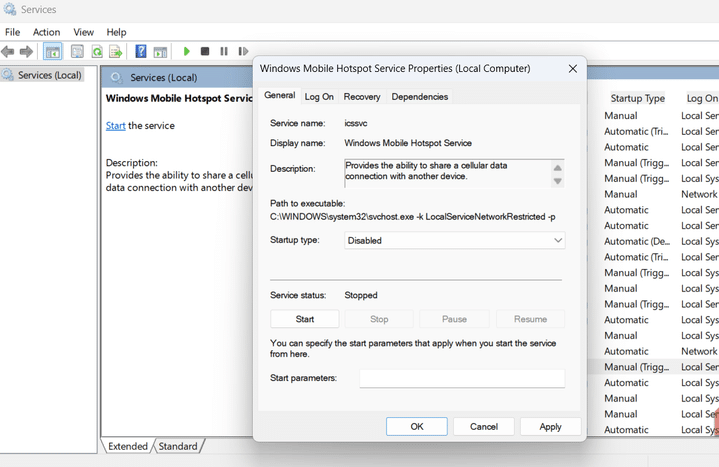Click the Restart Service toolbar icon
This screenshot has height=467, width=719.
tap(243, 51)
